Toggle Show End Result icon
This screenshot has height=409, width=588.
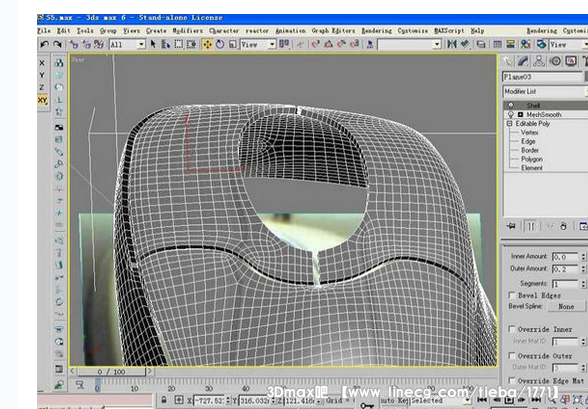click(x=531, y=226)
